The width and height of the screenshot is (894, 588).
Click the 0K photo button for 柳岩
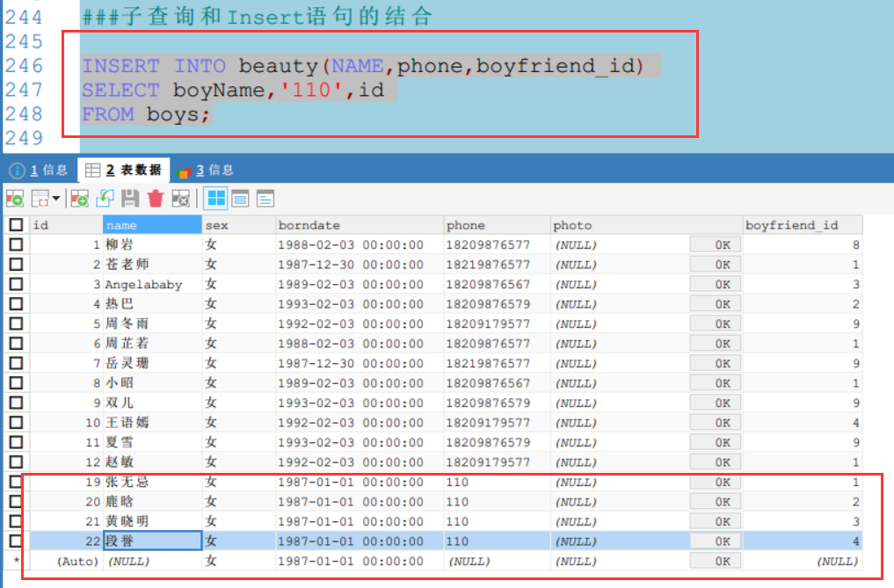(x=716, y=244)
